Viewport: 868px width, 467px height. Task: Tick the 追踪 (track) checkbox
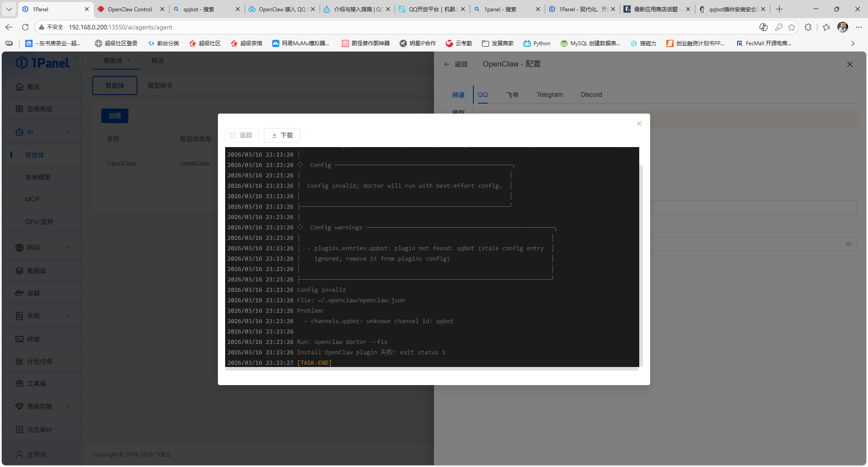(x=233, y=135)
